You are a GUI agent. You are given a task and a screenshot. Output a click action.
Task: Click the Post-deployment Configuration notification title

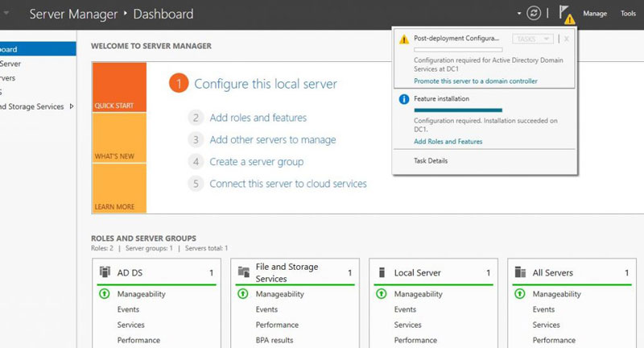tap(456, 38)
